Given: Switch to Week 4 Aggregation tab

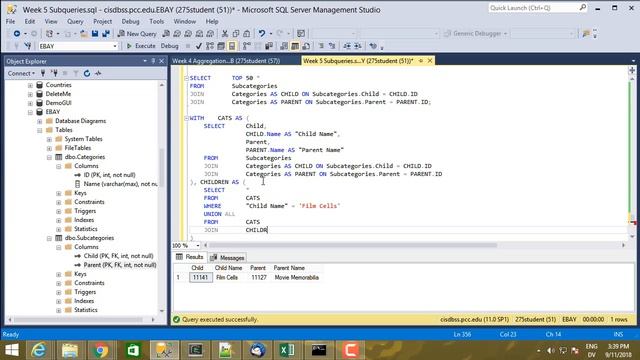Looking at the screenshot, I should (x=226, y=61).
